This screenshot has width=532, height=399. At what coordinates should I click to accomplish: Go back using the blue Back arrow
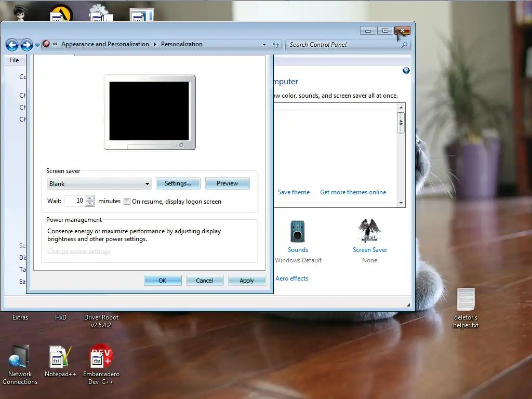12,45
